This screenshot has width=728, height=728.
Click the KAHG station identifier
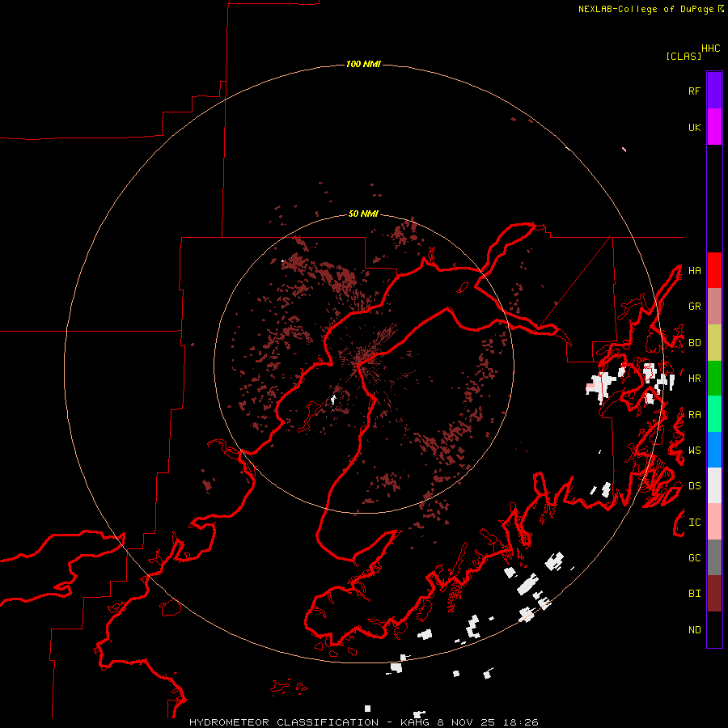click(x=416, y=722)
